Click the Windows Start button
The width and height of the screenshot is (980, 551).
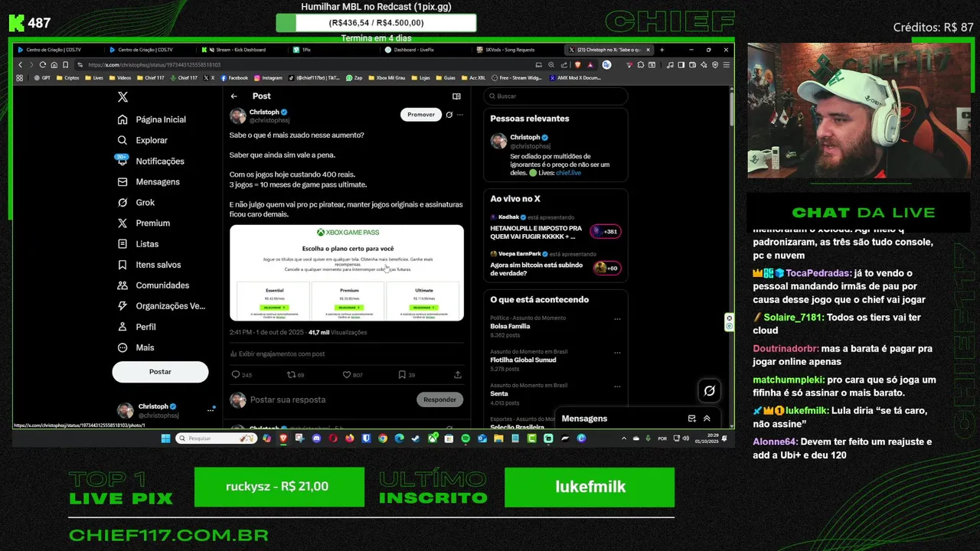(x=165, y=439)
